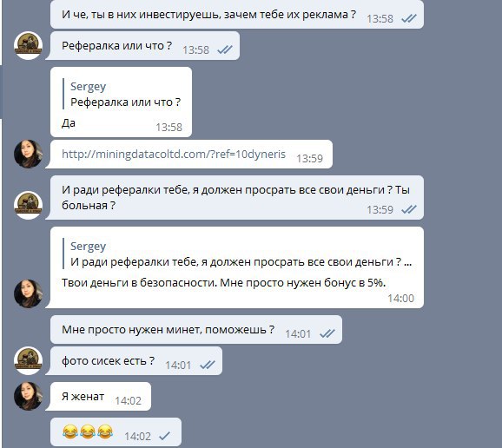Image resolution: width=502 pixels, height=448 pixels.
Task: Click the 13:59 timestamp beside the link
Action: 309,158
